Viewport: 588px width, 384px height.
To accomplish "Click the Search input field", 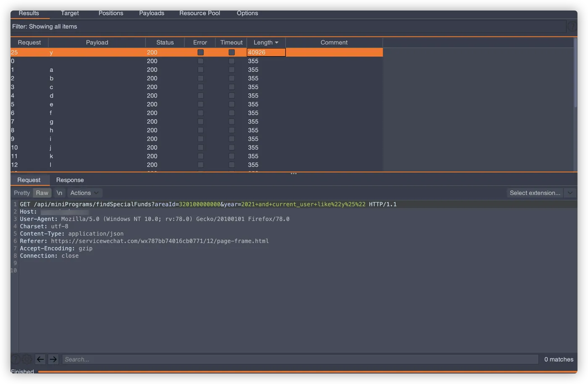I will (x=300, y=359).
